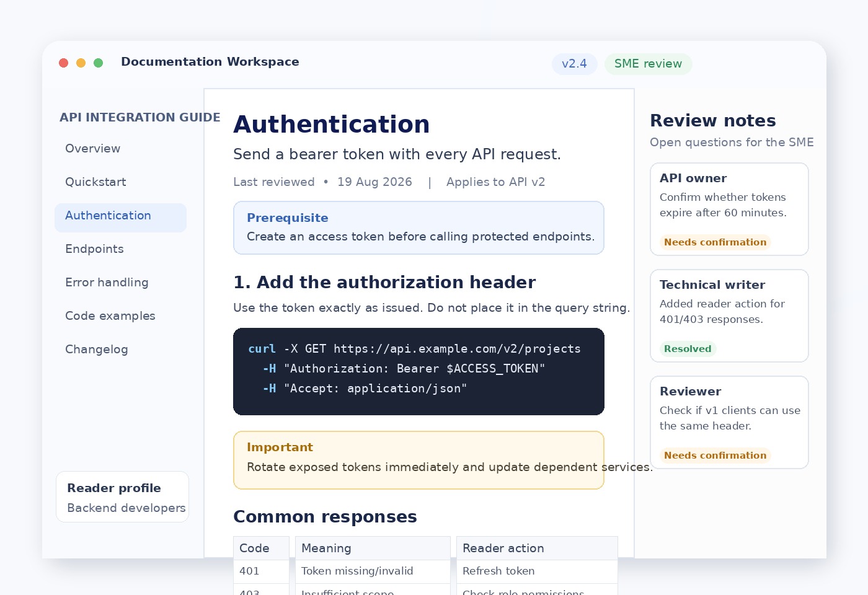This screenshot has width=868, height=595.
Task: Click inside the curl code block
Action: pos(418,371)
